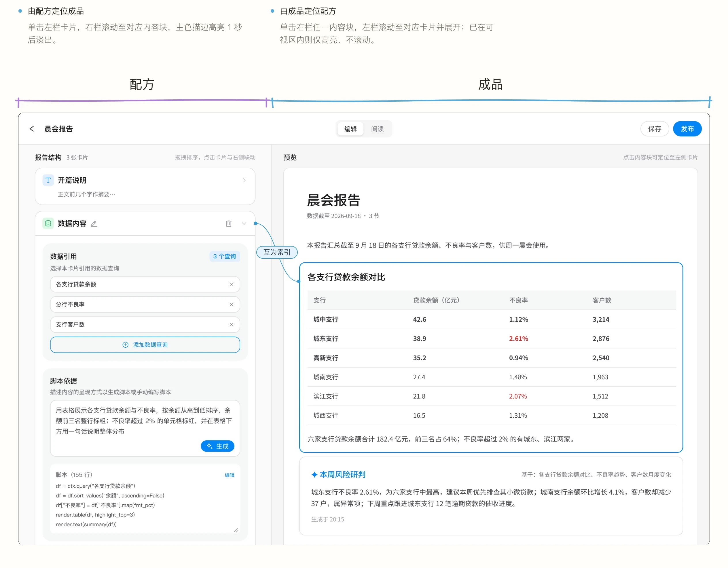Select the 开篇说明 card title
Image resolution: width=728 pixels, height=568 pixels.
pos(72,180)
